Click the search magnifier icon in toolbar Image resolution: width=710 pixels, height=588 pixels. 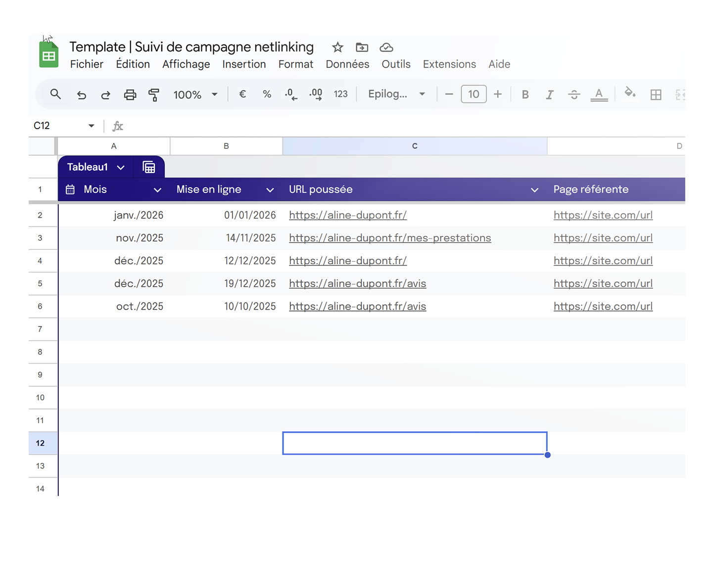pyautogui.click(x=55, y=94)
